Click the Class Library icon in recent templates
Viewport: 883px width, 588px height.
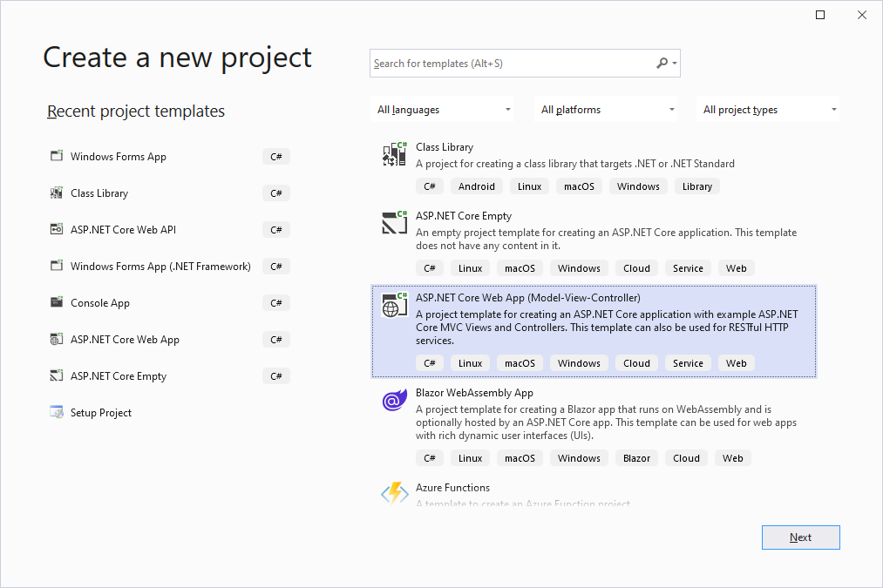pos(57,193)
